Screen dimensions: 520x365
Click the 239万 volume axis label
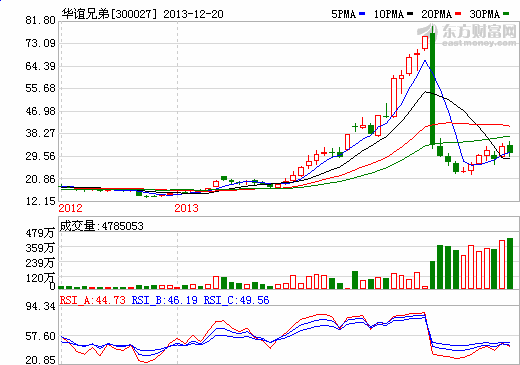(40, 263)
